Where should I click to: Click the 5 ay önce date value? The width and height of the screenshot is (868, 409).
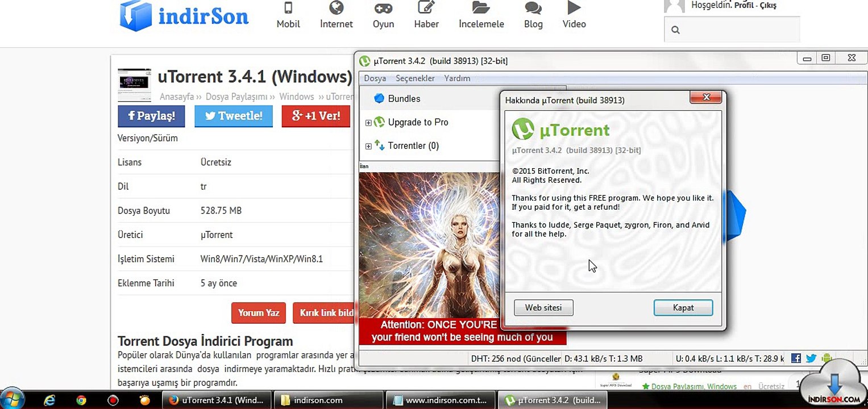click(219, 283)
